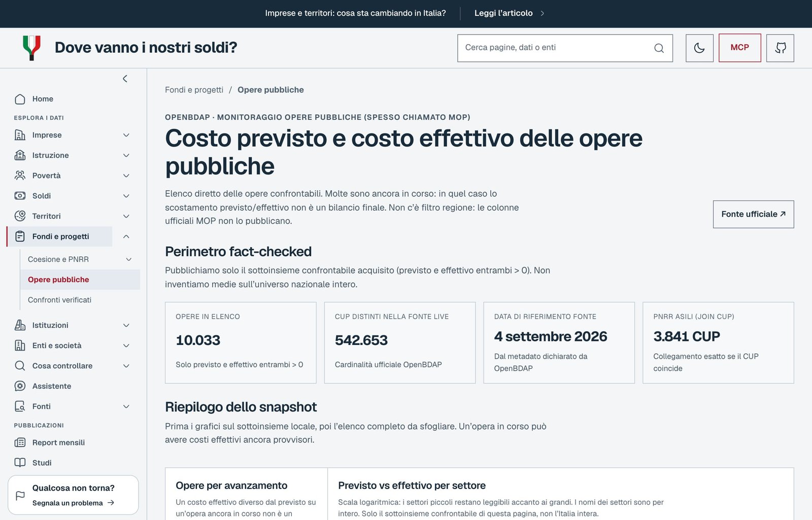Click the Report mensili newspaper icon

tap(20, 442)
